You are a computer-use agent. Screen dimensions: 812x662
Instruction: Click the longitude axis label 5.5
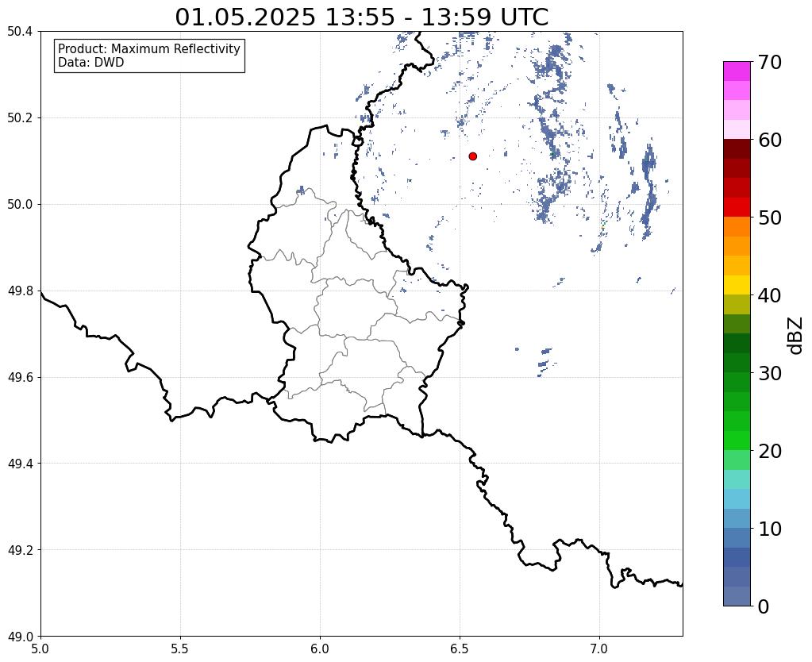[x=180, y=649]
